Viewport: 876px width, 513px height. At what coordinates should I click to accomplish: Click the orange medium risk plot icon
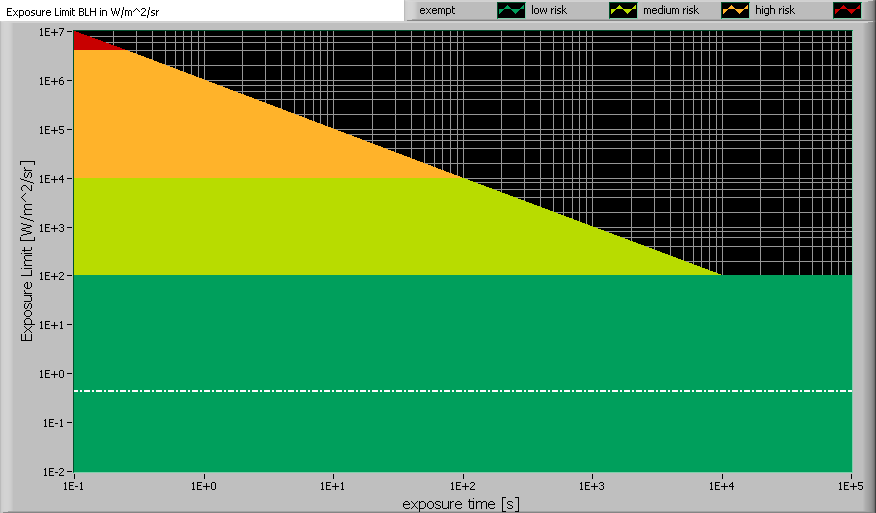tap(734, 10)
